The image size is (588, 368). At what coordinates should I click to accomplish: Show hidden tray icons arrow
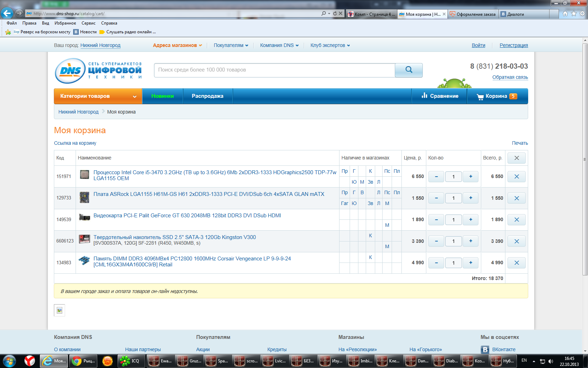pos(534,361)
